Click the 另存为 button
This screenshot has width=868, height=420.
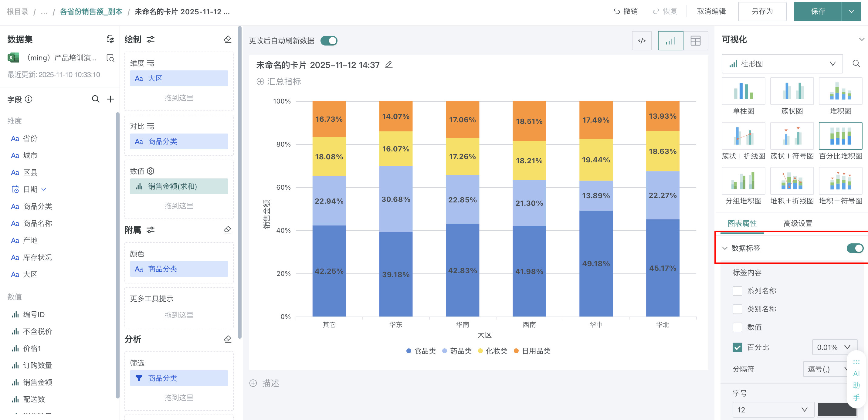762,12
